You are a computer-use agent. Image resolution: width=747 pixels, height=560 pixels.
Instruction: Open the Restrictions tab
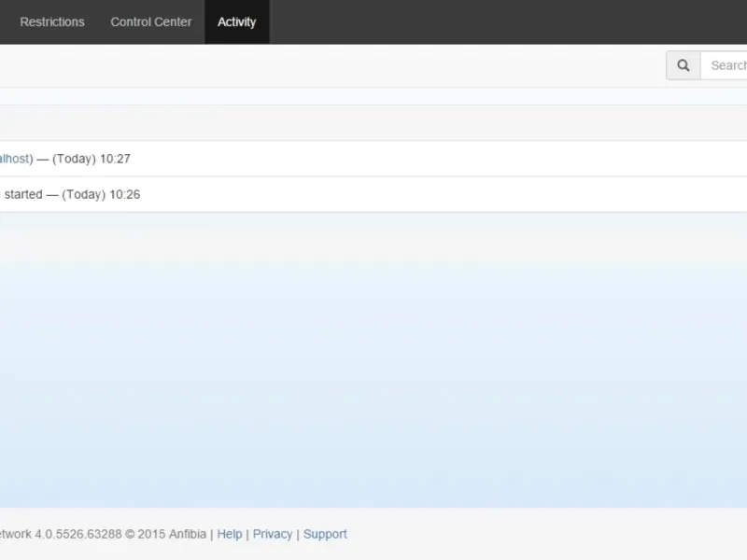52,21
